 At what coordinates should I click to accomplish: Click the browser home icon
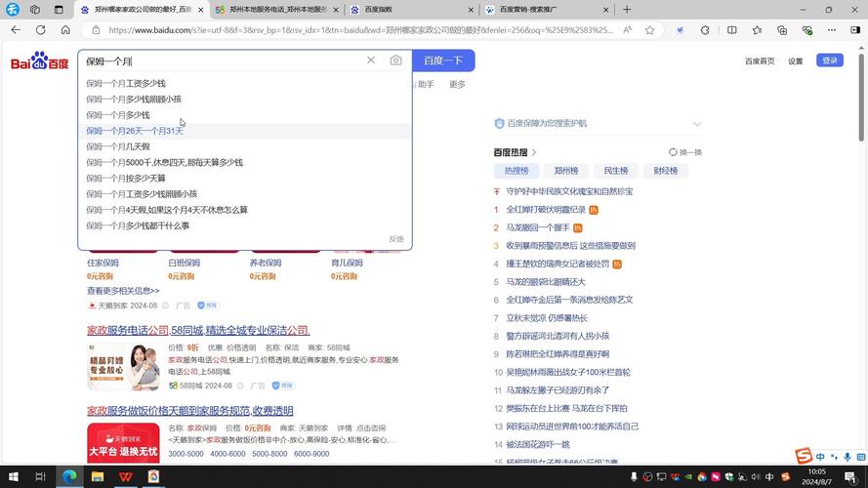coord(65,30)
